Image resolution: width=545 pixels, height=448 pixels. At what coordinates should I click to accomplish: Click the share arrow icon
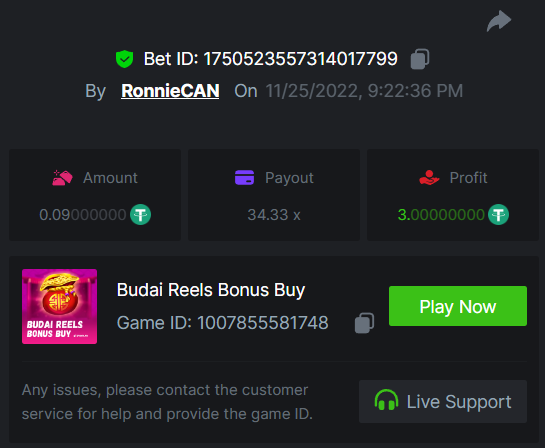pos(499,21)
